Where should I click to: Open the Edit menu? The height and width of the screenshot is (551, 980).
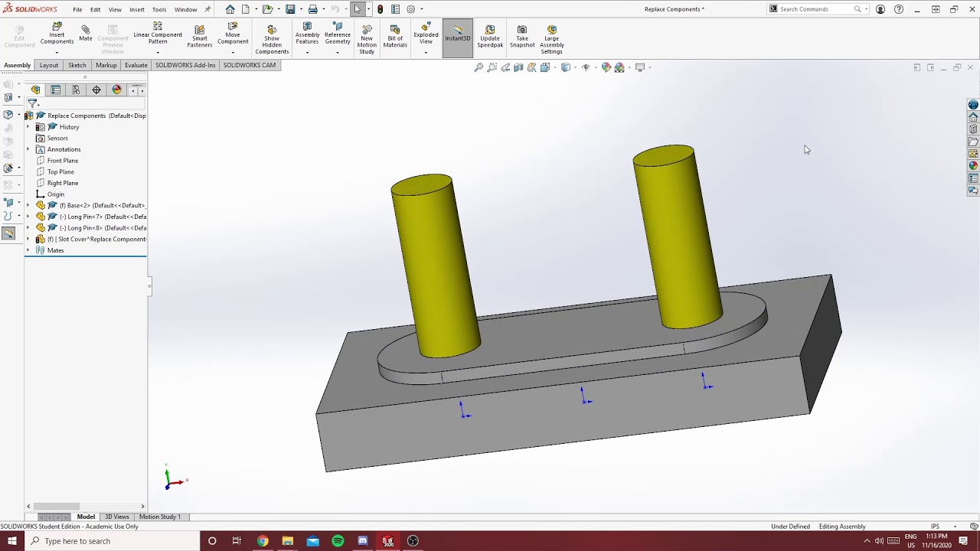click(95, 9)
